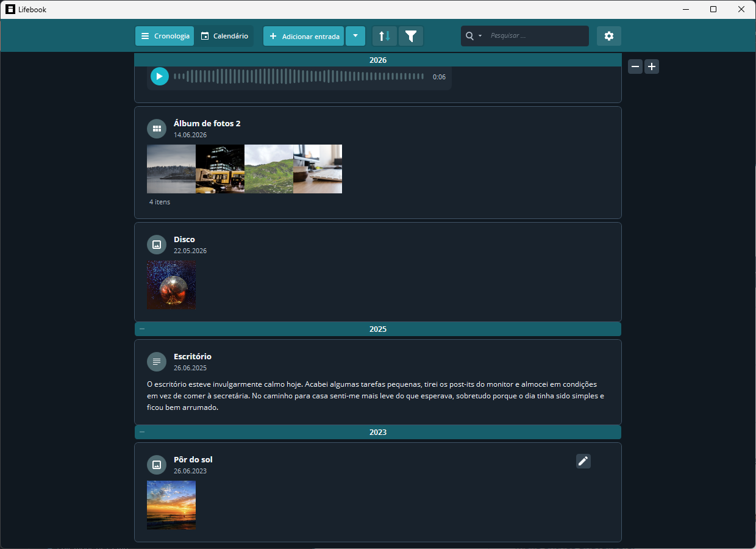Viewport: 756px width, 549px height.
Task: Play the audio recording entry
Action: (x=160, y=76)
